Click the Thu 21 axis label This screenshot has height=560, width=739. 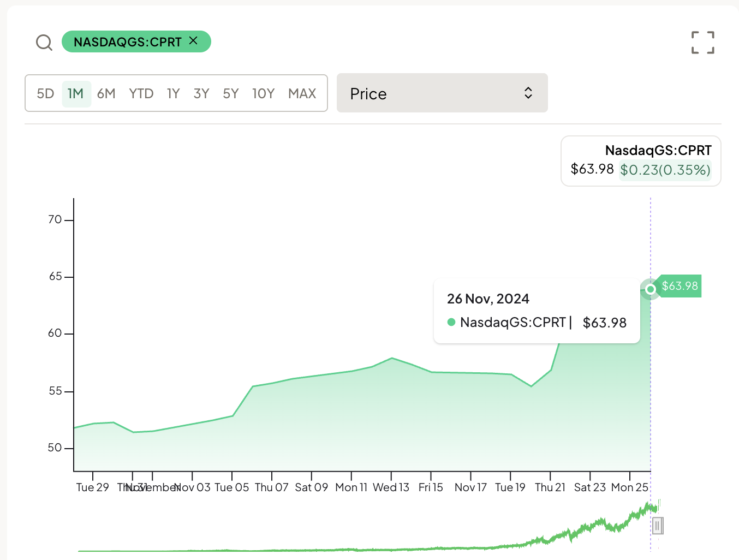click(x=550, y=487)
